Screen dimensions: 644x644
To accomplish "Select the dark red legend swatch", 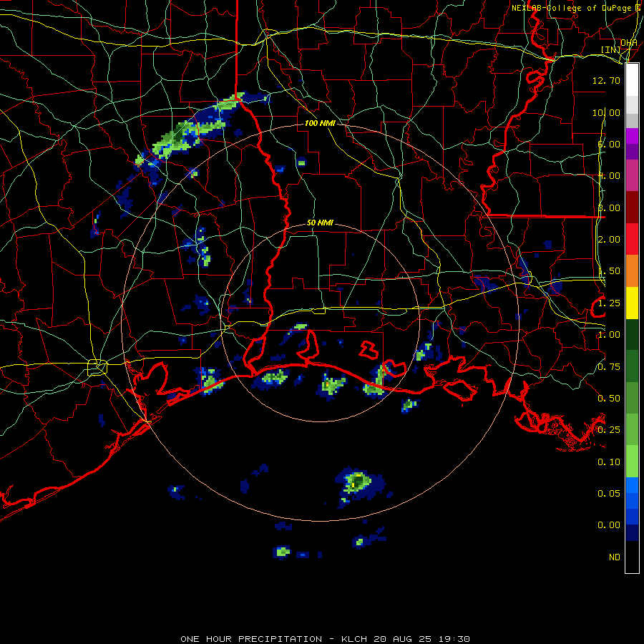I will 632,208.
